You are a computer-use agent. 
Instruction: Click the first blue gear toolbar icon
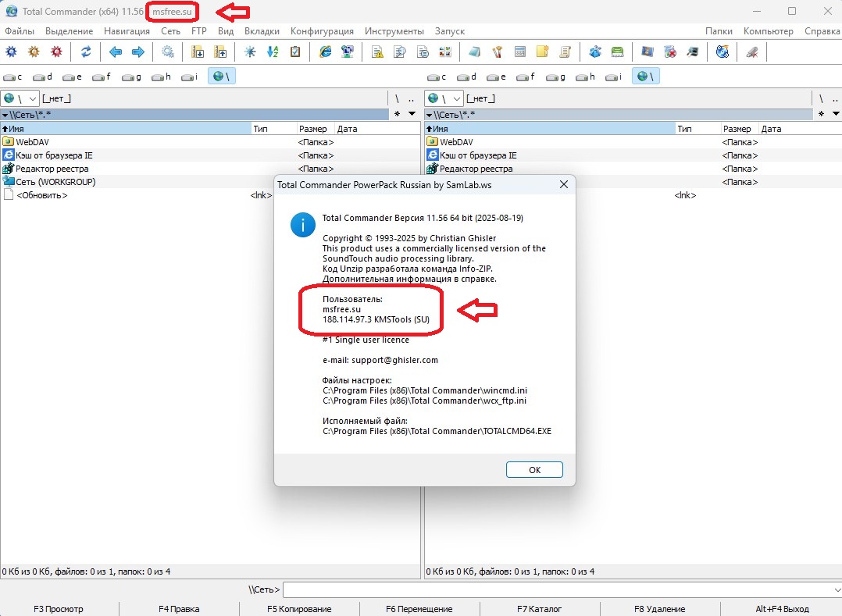pos(11,52)
